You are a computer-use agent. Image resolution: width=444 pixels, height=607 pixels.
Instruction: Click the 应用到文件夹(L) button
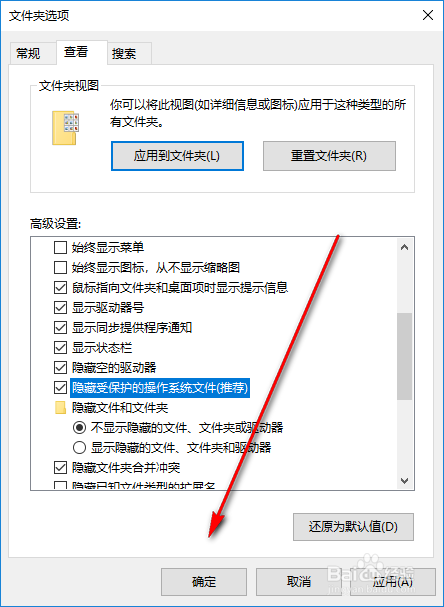click(x=177, y=156)
